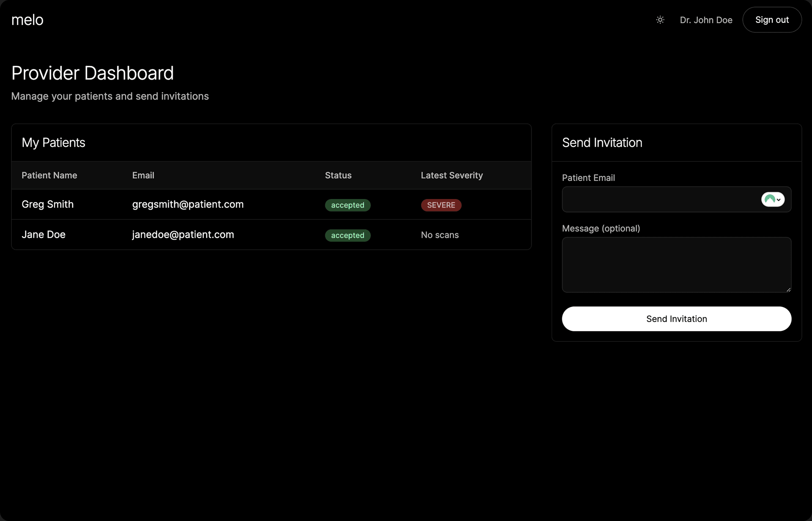Click Greg Smith's accepted status badge
The height and width of the screenshot is (521, 812).
[x=347, y=205]
